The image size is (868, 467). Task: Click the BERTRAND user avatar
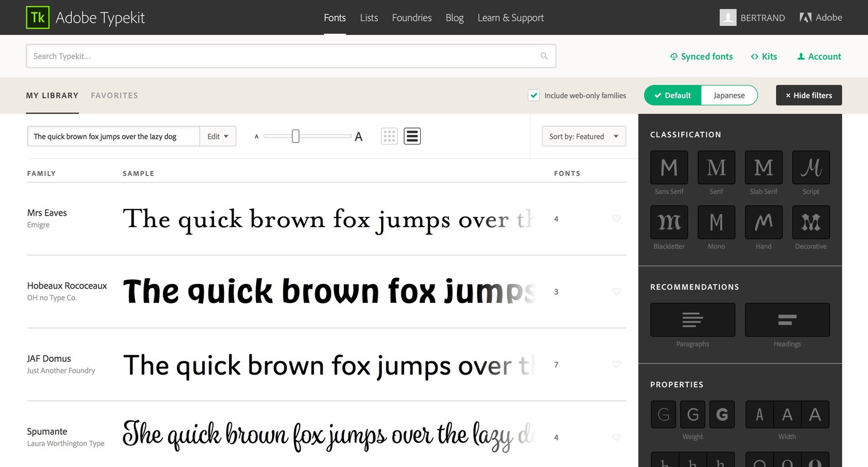click(x=728, y=18)
